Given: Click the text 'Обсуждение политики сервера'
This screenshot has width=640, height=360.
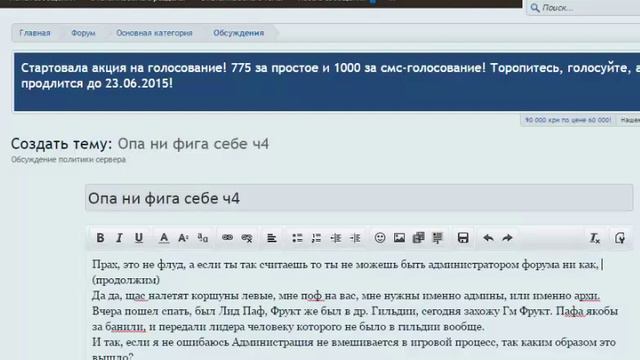Looking at the screenshot, I should (x=68, y=160).
